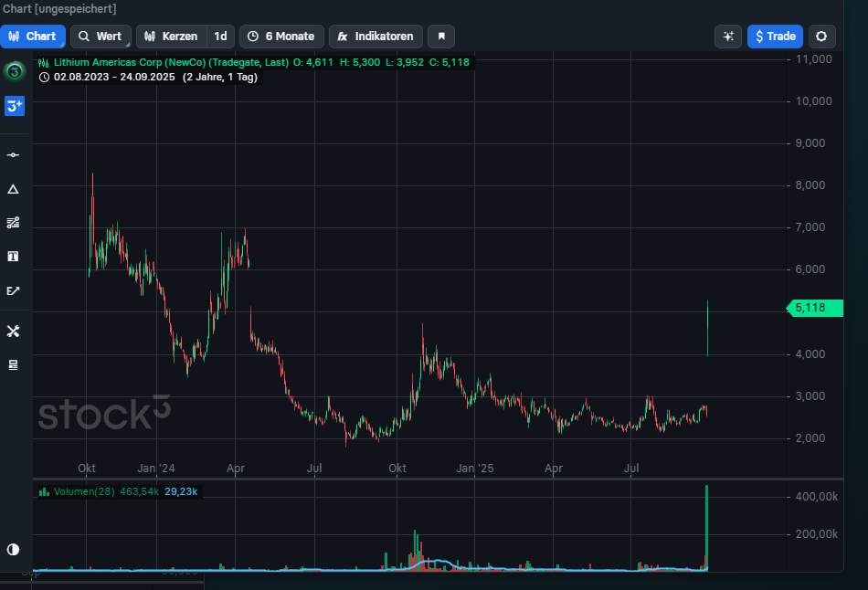
Task: Open the crossed tools settings icon
Action: point(14,331)
